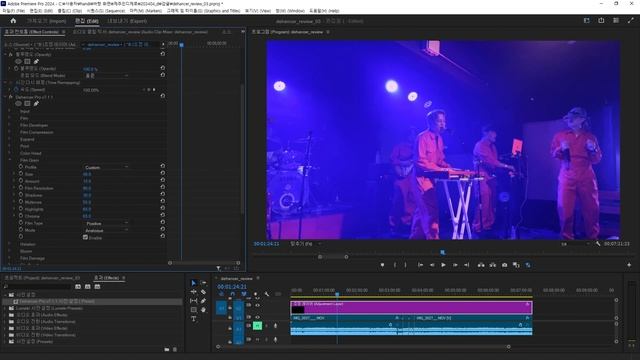Viewport: 640px width, 360px height.
Task: Pick the Hand tool
Action: [x=203, y=310]
